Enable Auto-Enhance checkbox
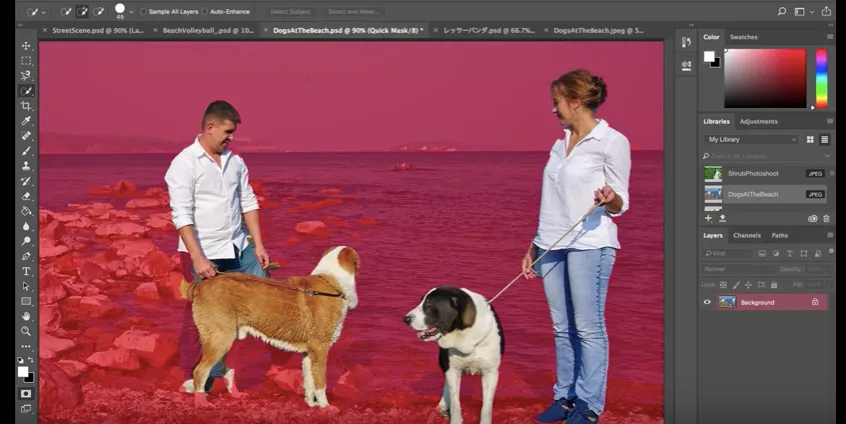 [x=204, y=11]
